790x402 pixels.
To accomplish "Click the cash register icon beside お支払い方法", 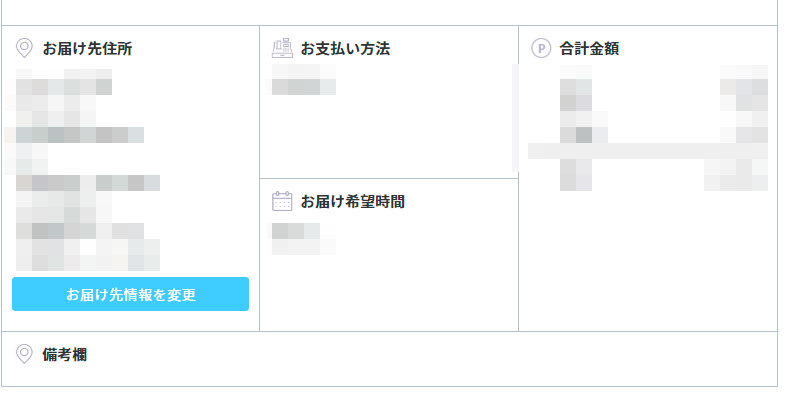I will tap(282, 48).
